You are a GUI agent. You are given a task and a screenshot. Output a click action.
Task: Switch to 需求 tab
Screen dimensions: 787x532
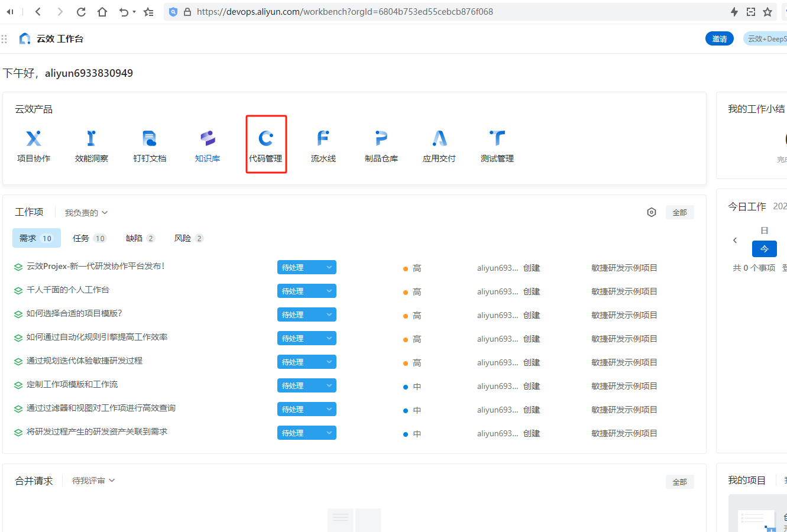[36, 238]
